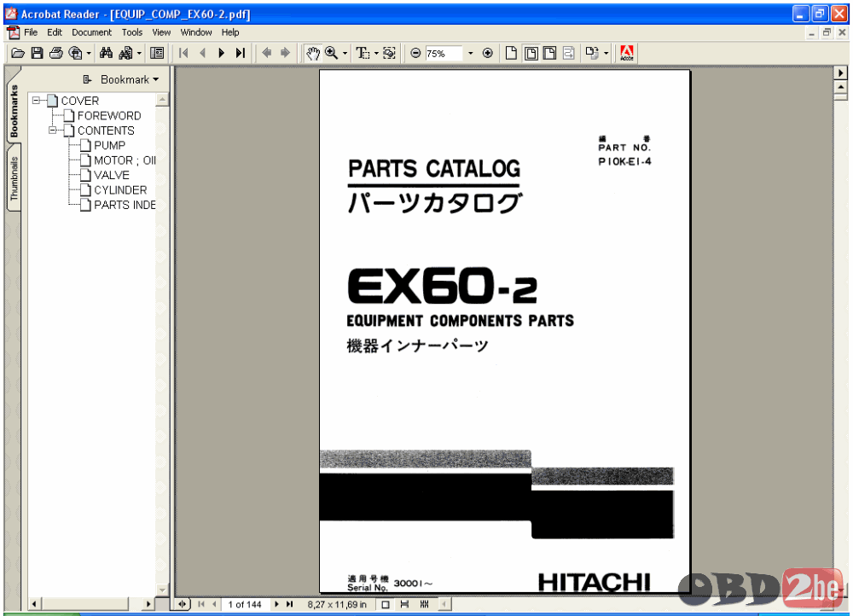Open the Tools menu
The image size is (853, 616).
[131, 32]
